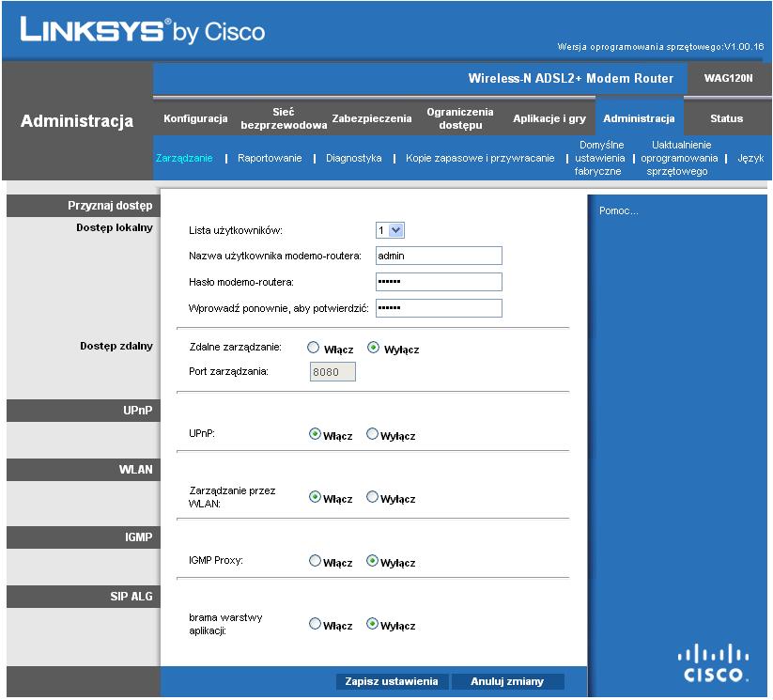Select Włącz for UPnP
The image size is (773, 700).
pos(315,433)
